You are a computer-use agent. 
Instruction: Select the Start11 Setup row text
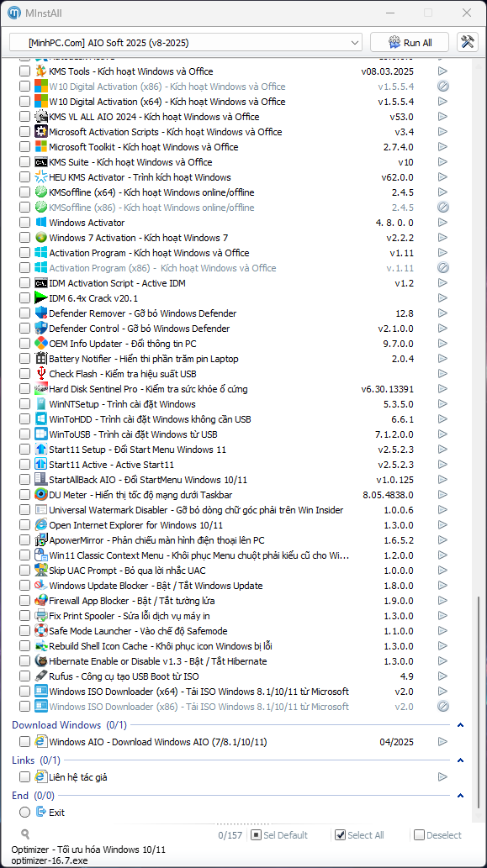(x=137, y=450)
